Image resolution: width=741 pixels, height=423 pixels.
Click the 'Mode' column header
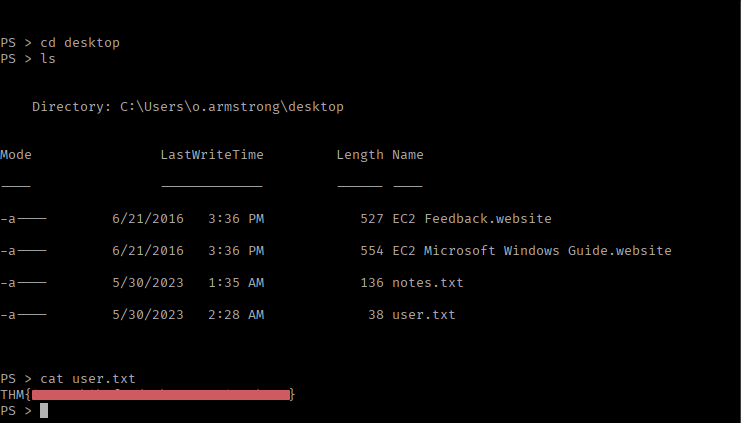[16, 155]
